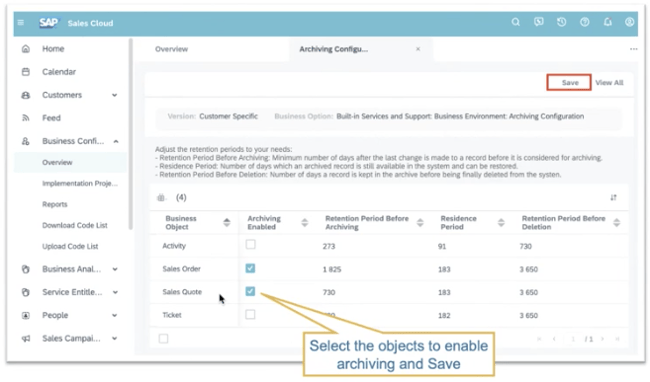The image size is (650, 382).
Task: Click the history clock icon
Action: (x=561, y=22)
